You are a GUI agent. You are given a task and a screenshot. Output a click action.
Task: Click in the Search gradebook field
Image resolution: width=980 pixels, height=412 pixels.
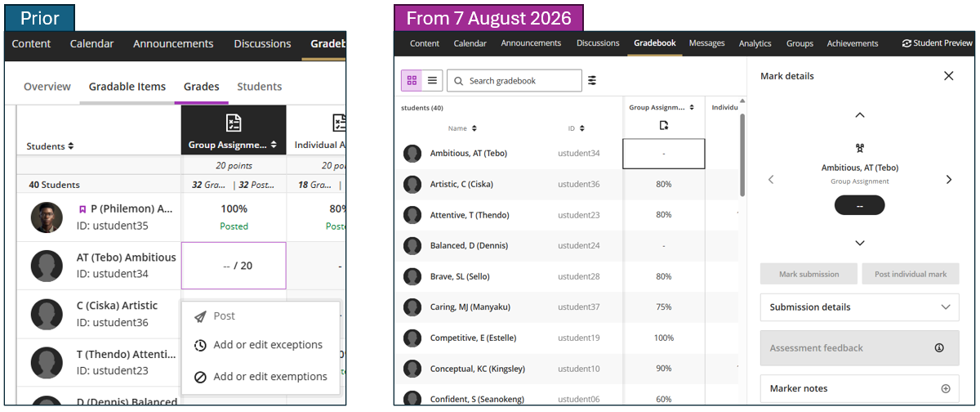click(514, 80)
